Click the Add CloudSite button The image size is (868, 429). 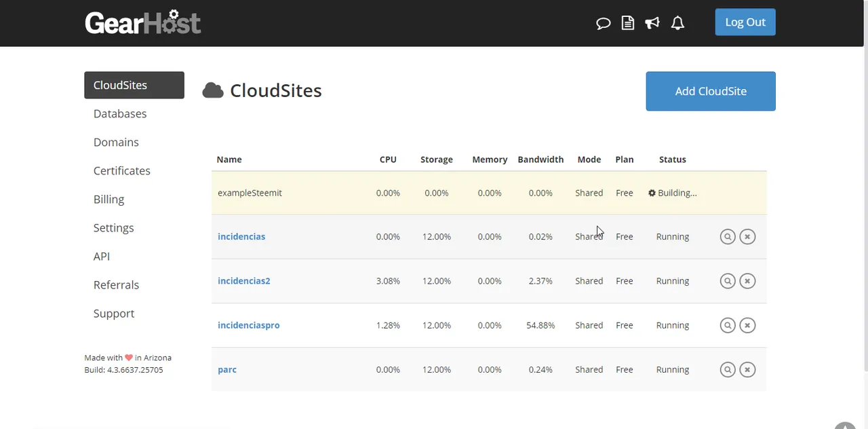tap(711, 91)
